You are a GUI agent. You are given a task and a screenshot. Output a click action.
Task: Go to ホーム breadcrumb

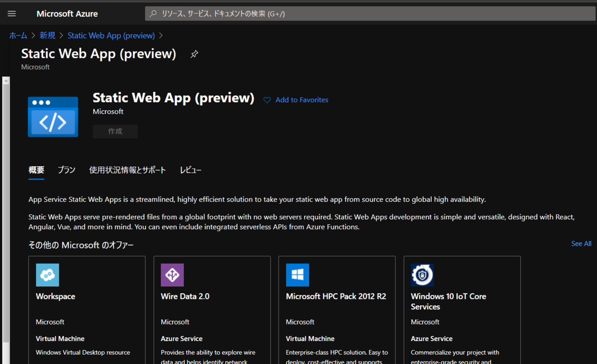click(18, 35)
